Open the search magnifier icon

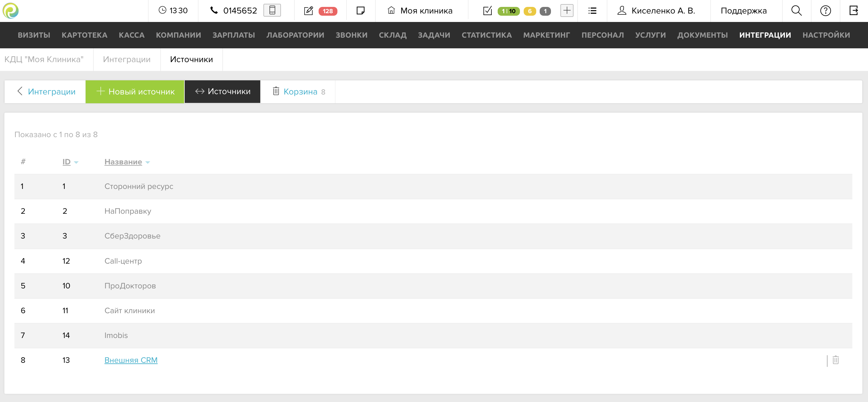click(x=796, y=10)
